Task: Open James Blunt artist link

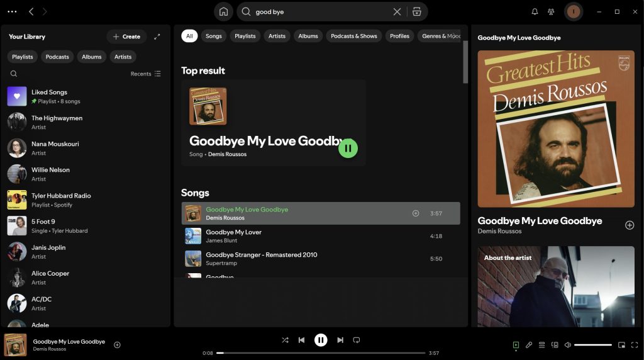Action: tap(221, 240)
